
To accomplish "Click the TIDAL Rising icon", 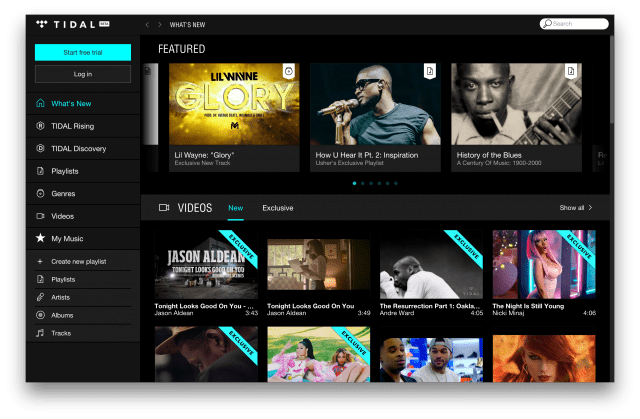I will click(40, 126).
